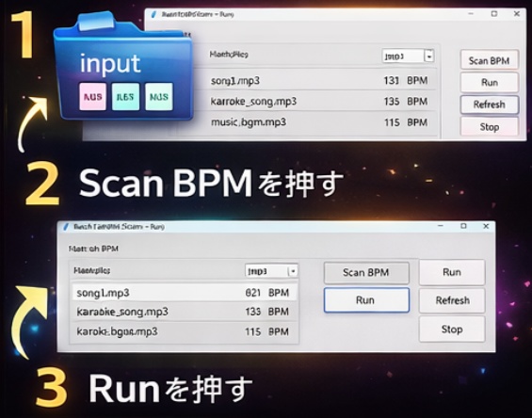Select the pink file tile in input folder
532x418 pixels.
(x=92, y=97)
